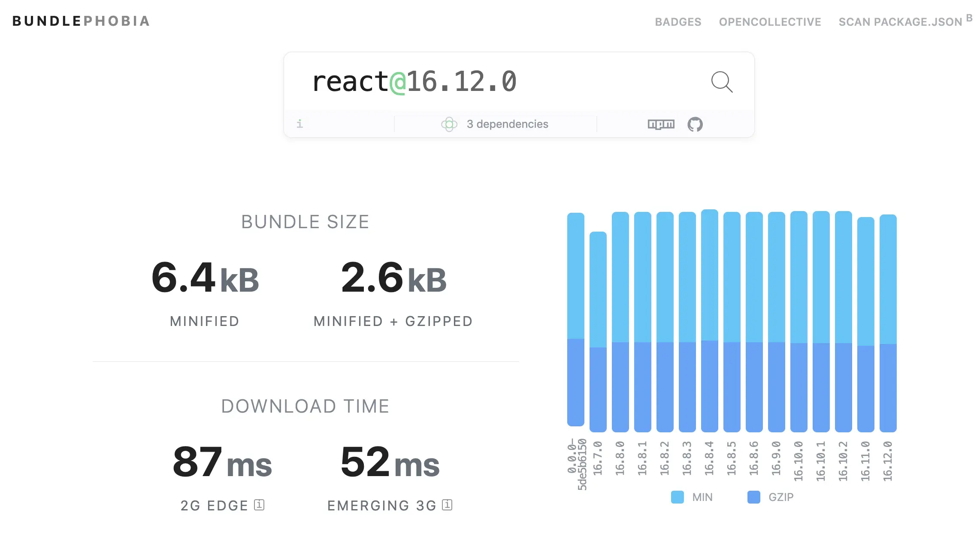
Task: Click the MINIFIED + GZIPPED label
Action: click(393, 321)
